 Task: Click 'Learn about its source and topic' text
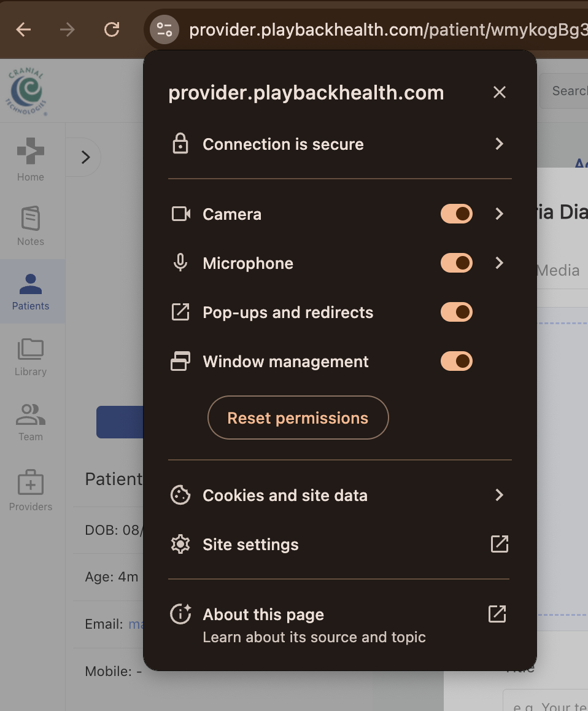pos(314,637)
